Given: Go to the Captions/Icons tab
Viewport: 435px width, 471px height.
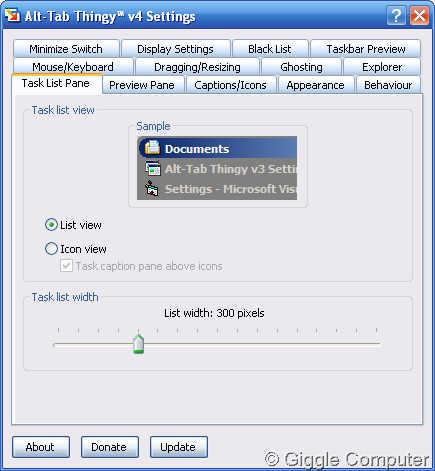Looking at the screenshot, I should [x=231, y=85].
